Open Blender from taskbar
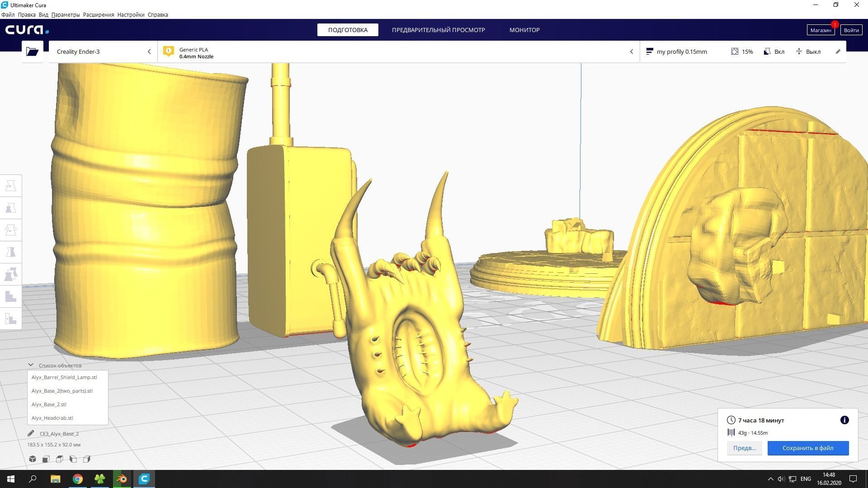This screenshot has width=868, height=488. pos(122,479)
